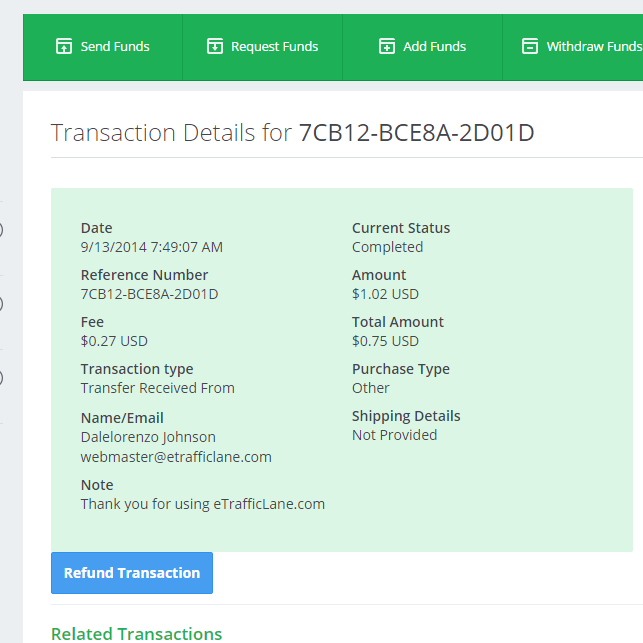Click the Total Amount value $0.75 USD

point(385,341)
